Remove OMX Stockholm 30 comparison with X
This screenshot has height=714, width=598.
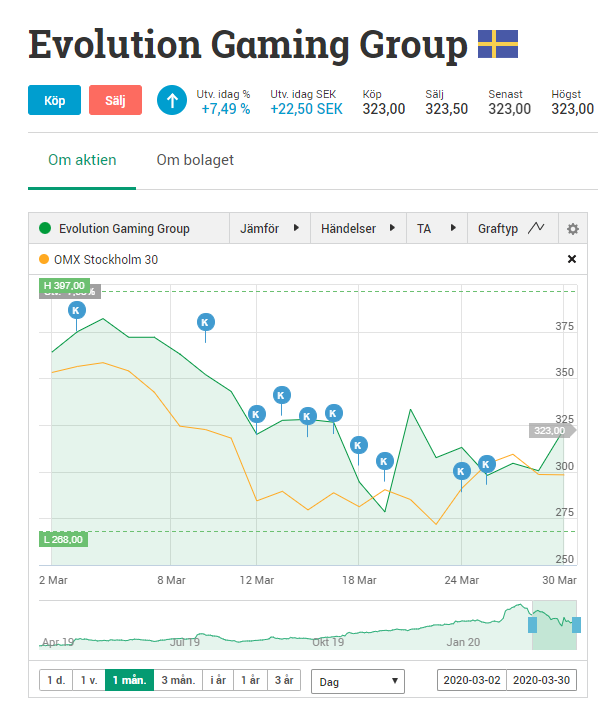point(572,259)
